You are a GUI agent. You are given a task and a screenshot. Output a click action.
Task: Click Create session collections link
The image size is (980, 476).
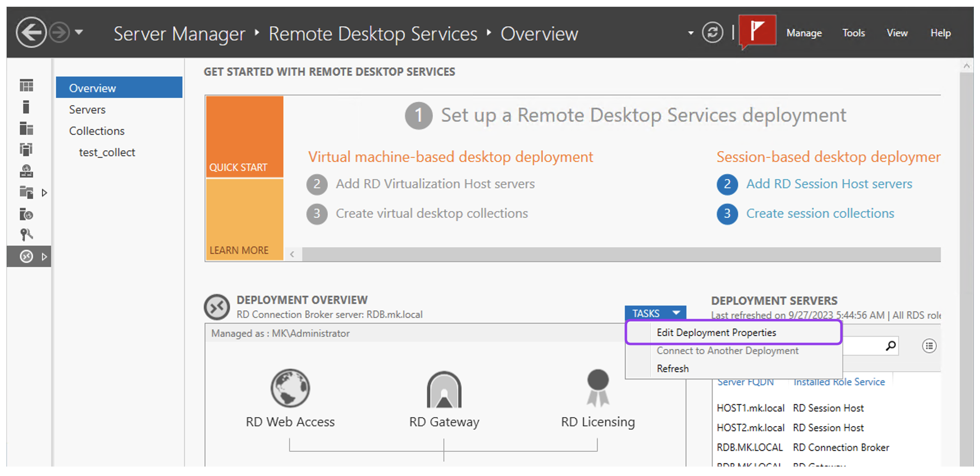click(x=820, y=213)
